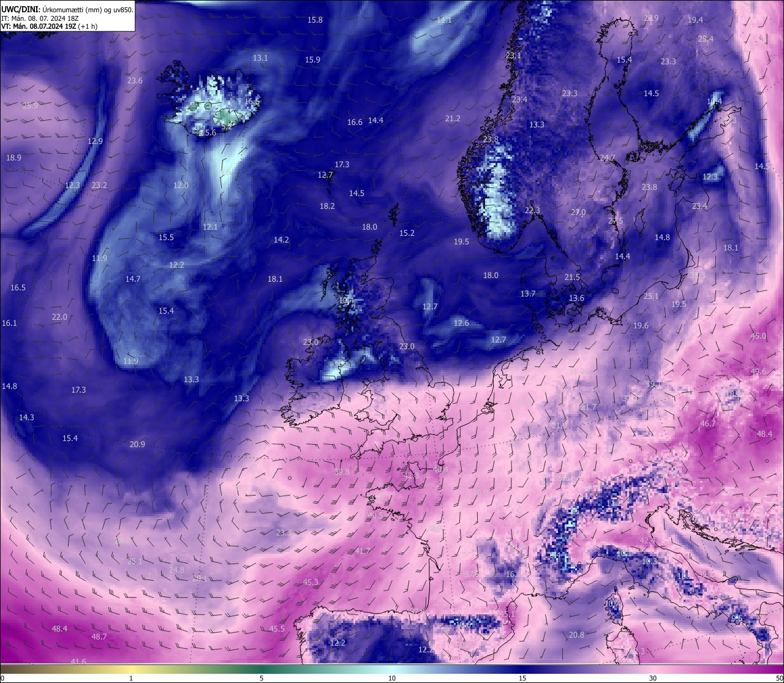Click the map value '46.7'
This screenshot has height=683, width=784.
(707, 424)
